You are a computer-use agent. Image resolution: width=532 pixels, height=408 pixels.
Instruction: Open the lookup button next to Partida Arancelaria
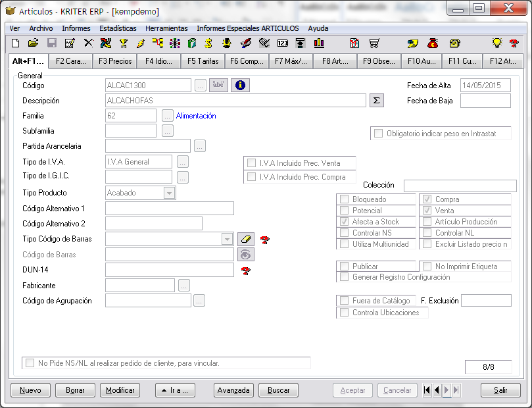pyautogui.click(x=199, y=146)
